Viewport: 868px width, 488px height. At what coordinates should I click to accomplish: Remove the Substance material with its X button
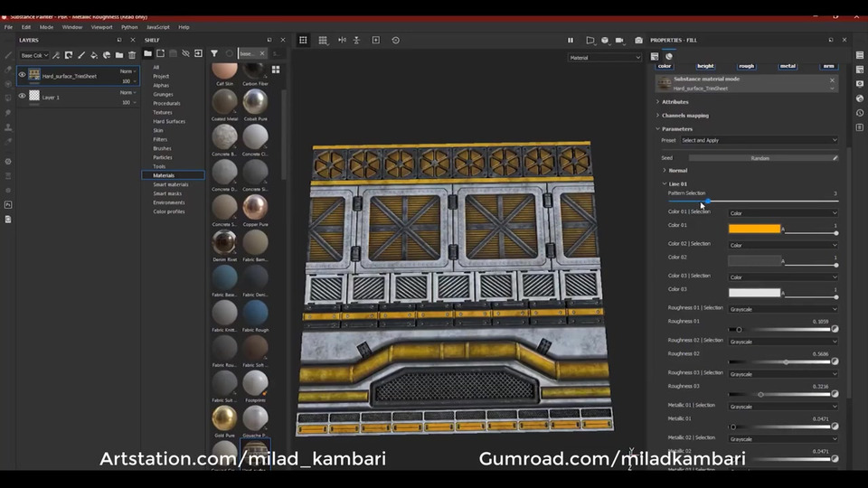[x=832, y=80]
